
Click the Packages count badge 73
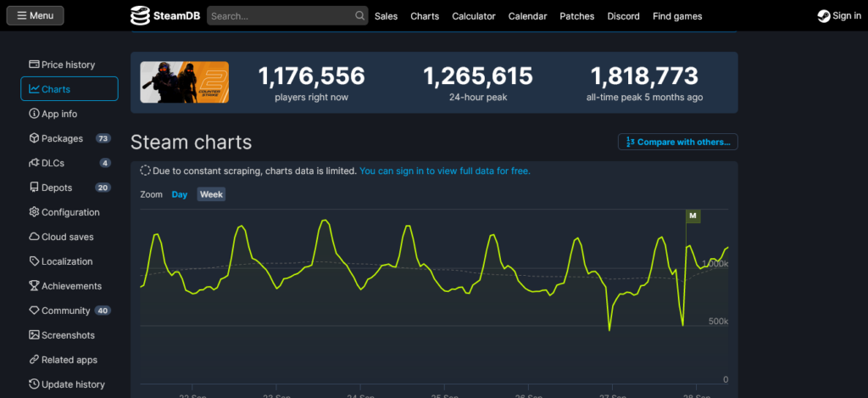pos(103,138)
